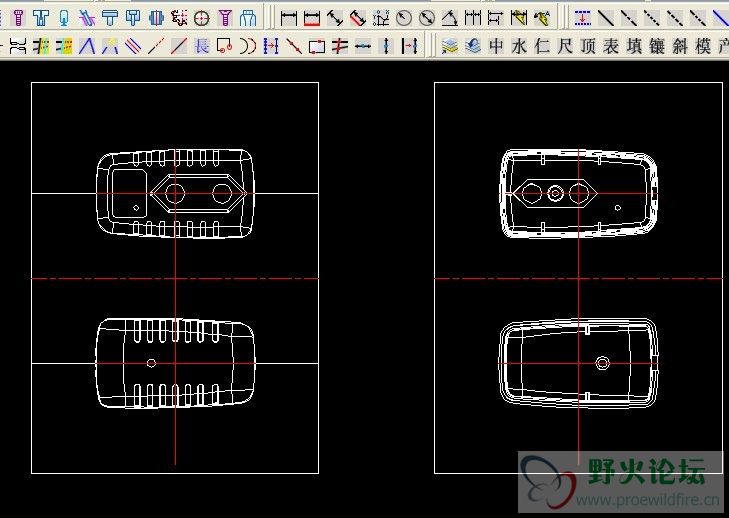The image size is (729, 518).
Task: Pick the purple parallel lines tool
Action: [x=133, y=46]
